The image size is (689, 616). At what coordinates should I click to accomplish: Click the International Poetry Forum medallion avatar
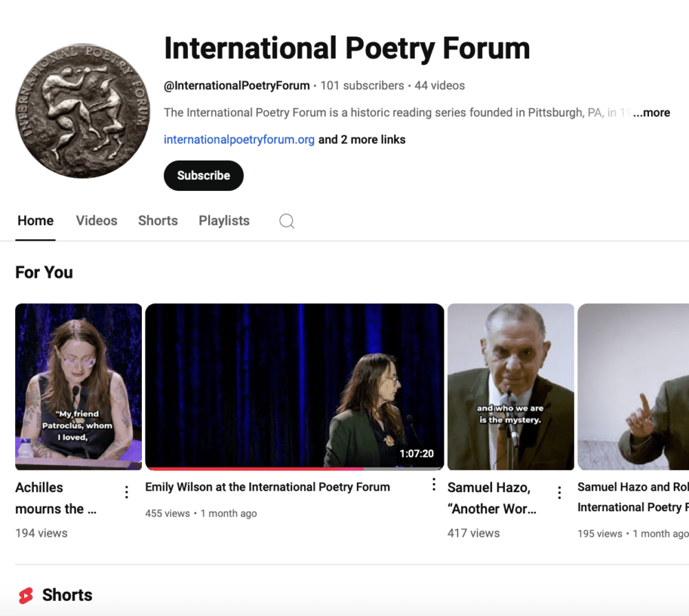(83, 111)
